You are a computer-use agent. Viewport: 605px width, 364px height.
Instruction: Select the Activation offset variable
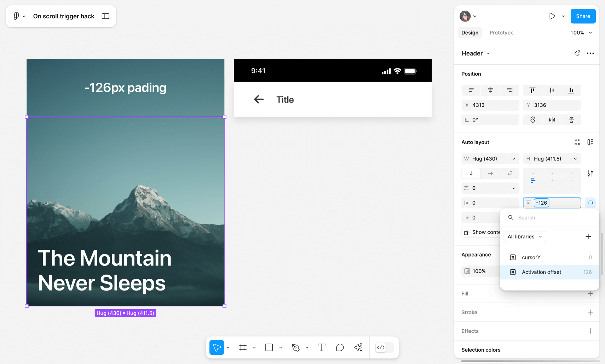pyautogui.click(x=542, y=272)
